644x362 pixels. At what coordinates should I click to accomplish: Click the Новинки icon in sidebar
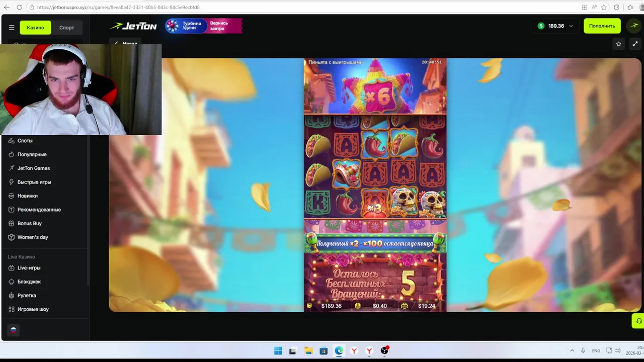click(x=11, y=196)
